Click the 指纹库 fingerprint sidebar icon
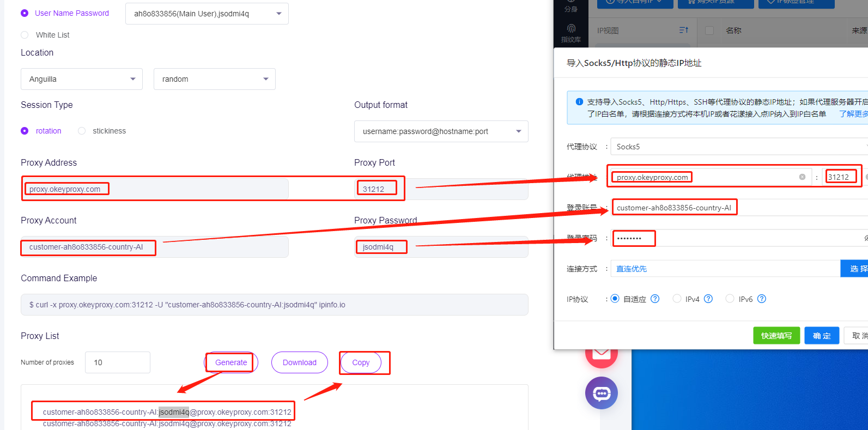868x430 pixels. point(570,32)
